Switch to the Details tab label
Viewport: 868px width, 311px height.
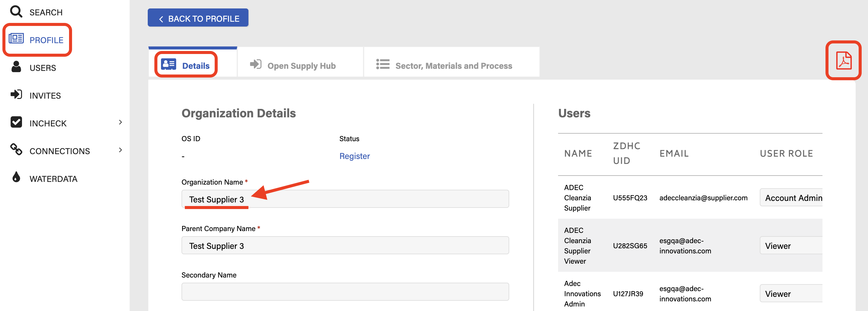(x=196, y=66)
